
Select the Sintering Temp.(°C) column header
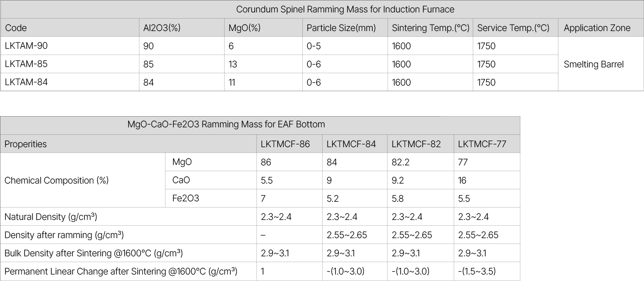click(x=431, y=28)
